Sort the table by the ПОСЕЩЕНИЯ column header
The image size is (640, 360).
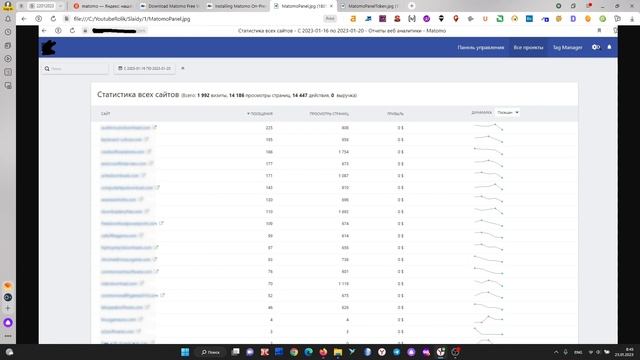(260, 113)
